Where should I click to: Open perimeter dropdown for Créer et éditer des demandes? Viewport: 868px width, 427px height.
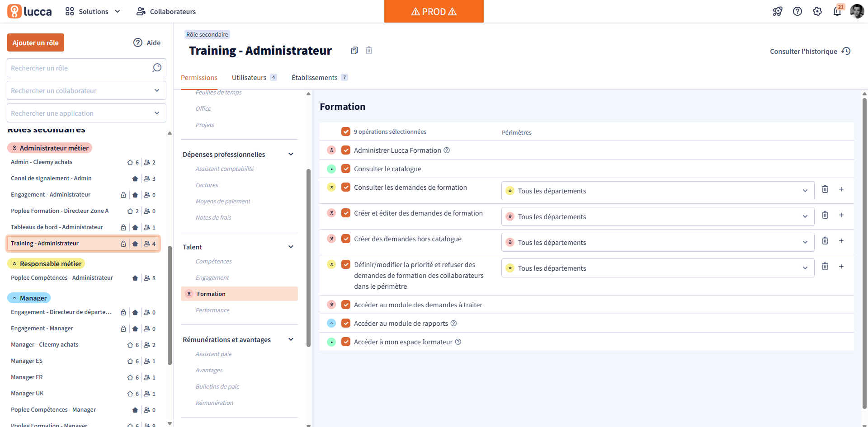pyautogui.click(x=658, y=216)
